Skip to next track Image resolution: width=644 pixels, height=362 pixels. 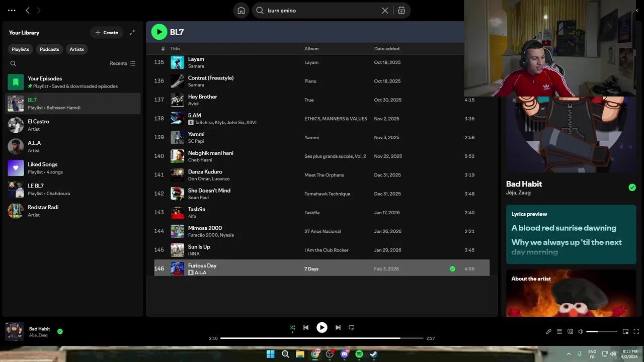click(338, 327)
